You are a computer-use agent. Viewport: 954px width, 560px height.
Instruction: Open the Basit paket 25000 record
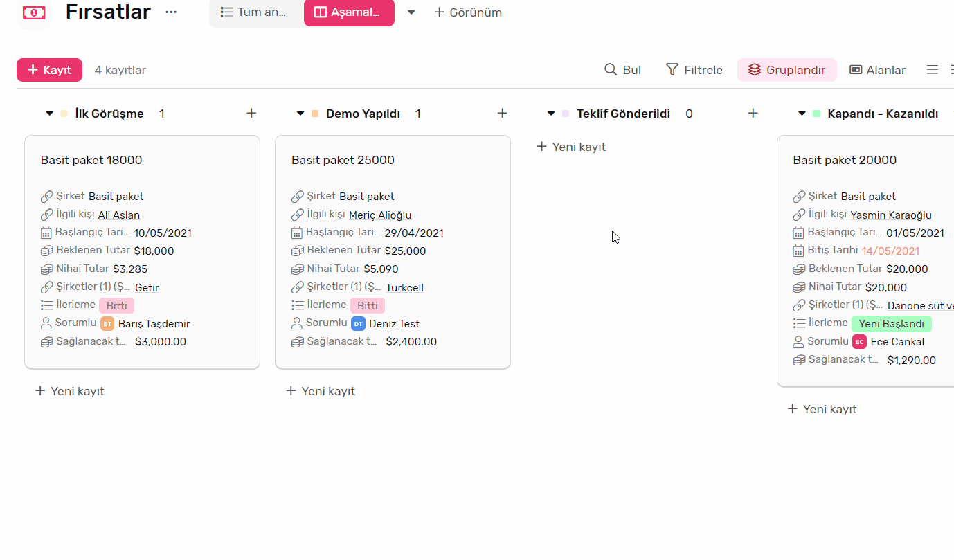point(343,160)
